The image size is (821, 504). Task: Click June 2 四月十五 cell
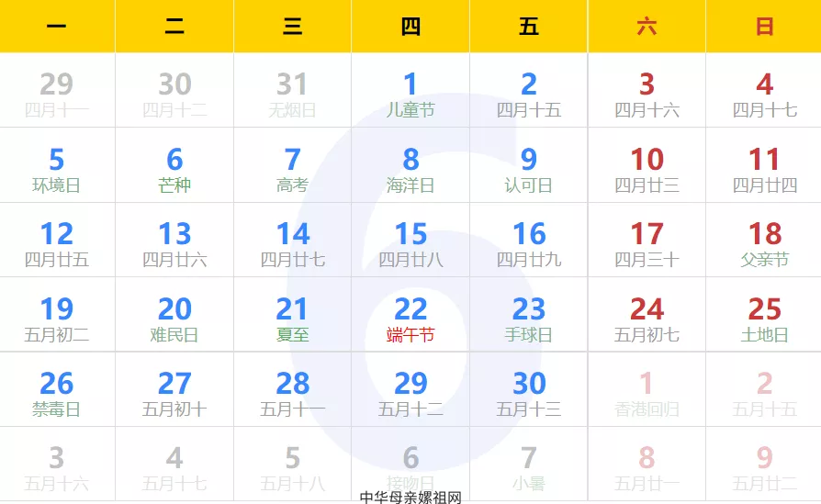[x=529, y=90]
